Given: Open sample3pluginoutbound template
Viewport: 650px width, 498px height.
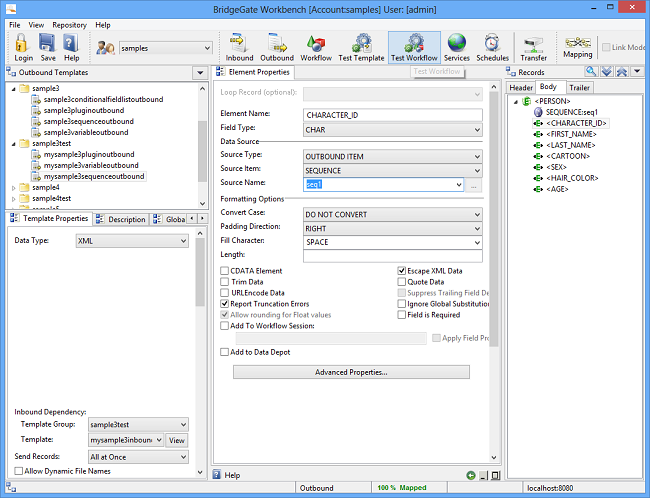Looking at the screenshot, I should tap(84, 110).
